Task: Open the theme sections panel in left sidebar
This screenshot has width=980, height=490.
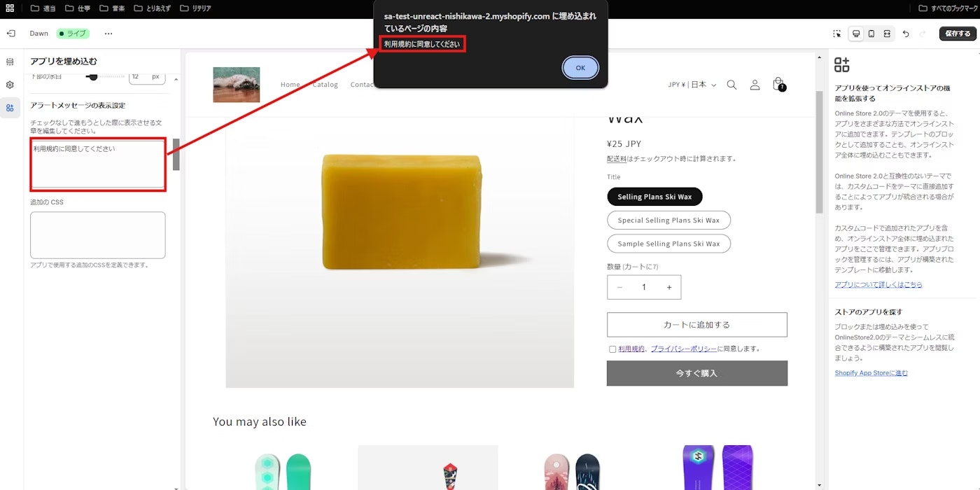Action: (10, 62)
